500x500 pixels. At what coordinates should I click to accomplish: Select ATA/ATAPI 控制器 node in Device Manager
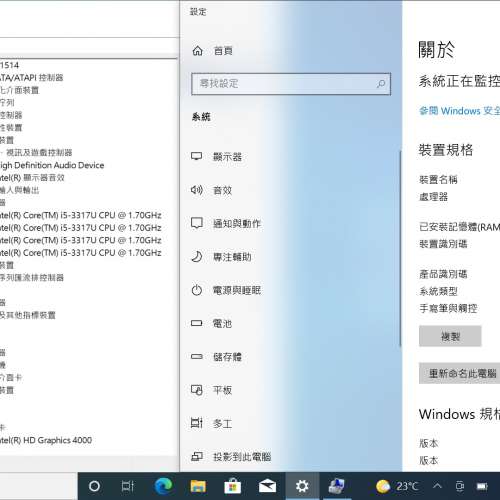32,78
